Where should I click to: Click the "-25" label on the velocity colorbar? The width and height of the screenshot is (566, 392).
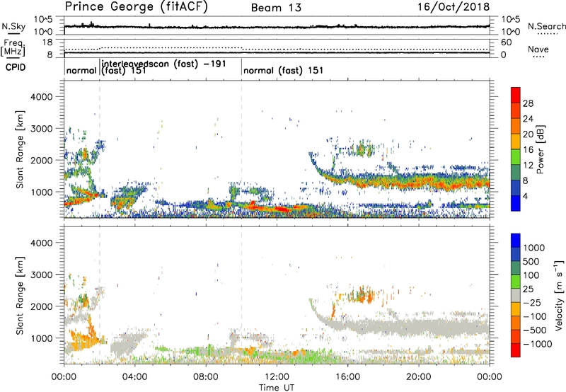click(532, 303)
